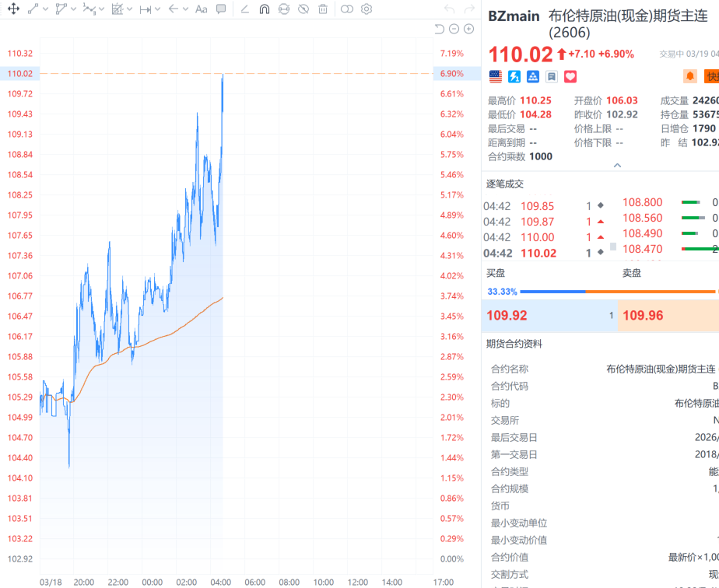The width and height of the screenshot is (719, 588).
Task: Zoom out the chart with minus icon
Action: (454, 29)
